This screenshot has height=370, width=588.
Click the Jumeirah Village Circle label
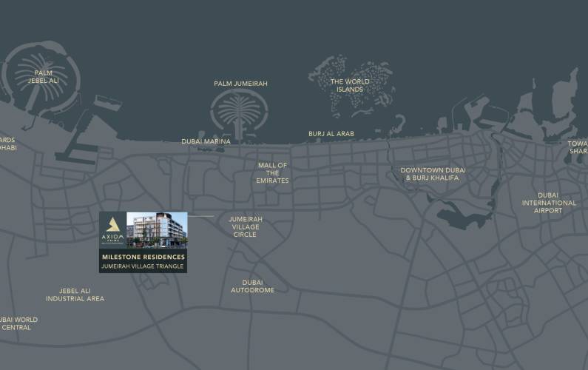pos(245,226)
